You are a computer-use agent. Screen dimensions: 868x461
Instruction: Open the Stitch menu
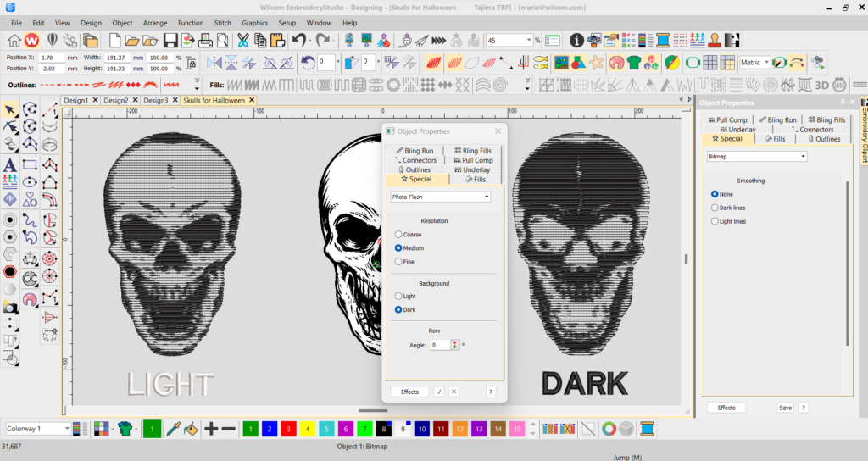[223, 23]
